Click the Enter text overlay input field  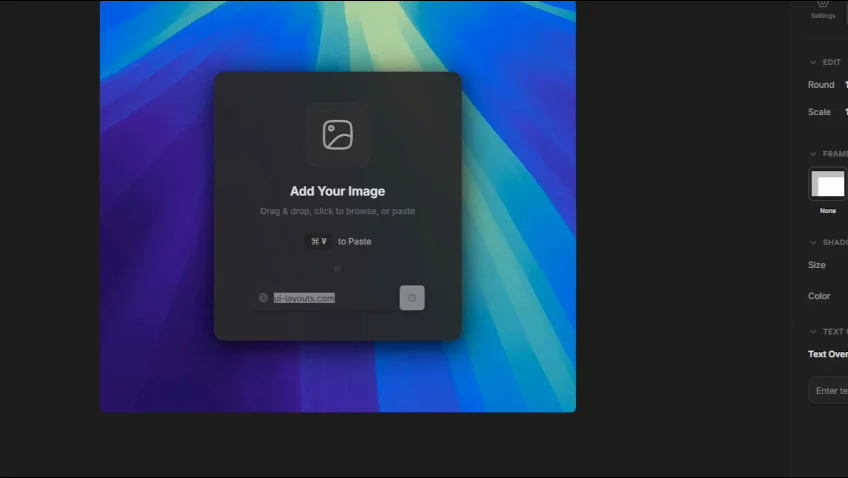coord(828,390)
